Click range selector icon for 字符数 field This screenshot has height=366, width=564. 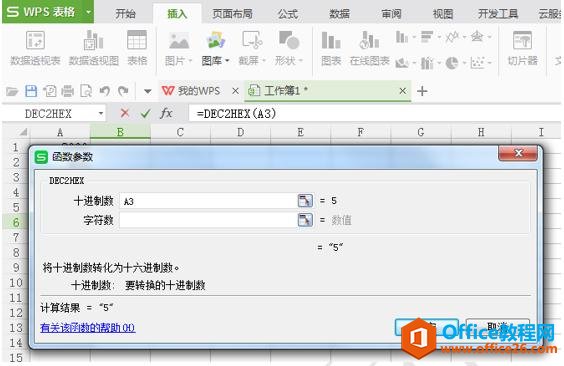(305, 220)
